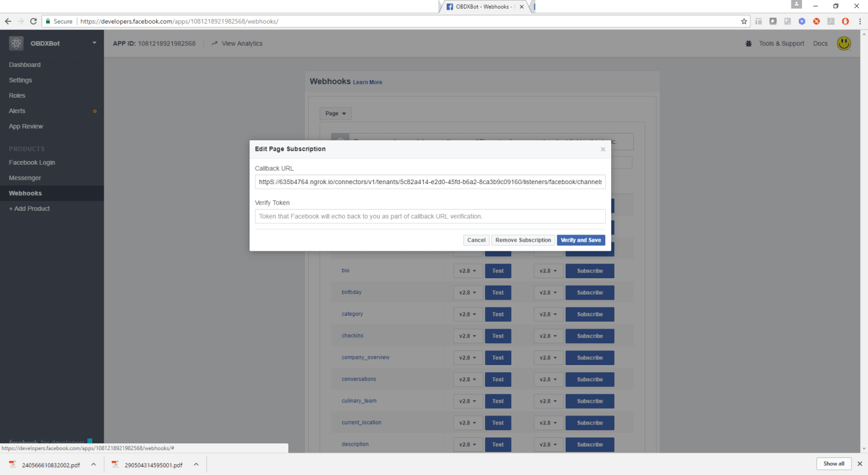Open the orange hand-shaped extension icon
Viewport: 868px width, 475px height.
tap(846, 21)
